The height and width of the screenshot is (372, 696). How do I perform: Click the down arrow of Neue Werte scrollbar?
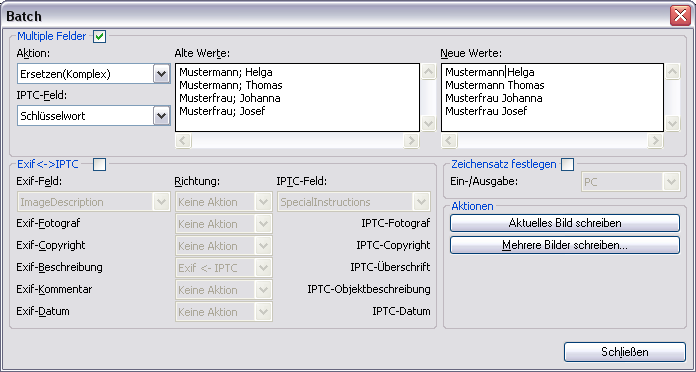pyautogui.click(x=672, y=123)
